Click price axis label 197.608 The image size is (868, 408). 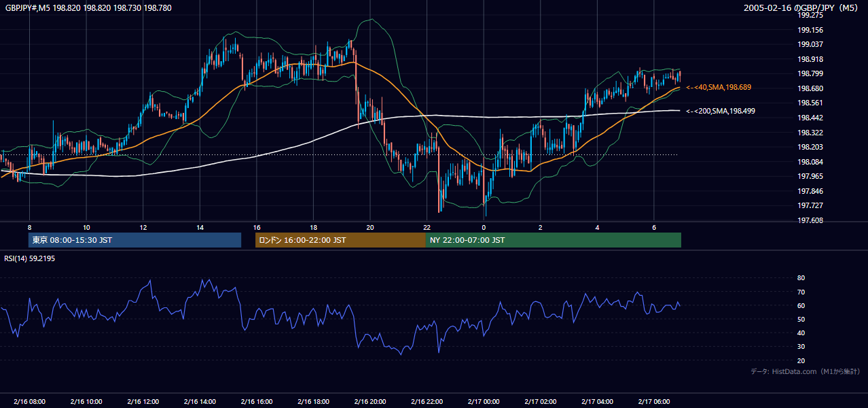810,220
